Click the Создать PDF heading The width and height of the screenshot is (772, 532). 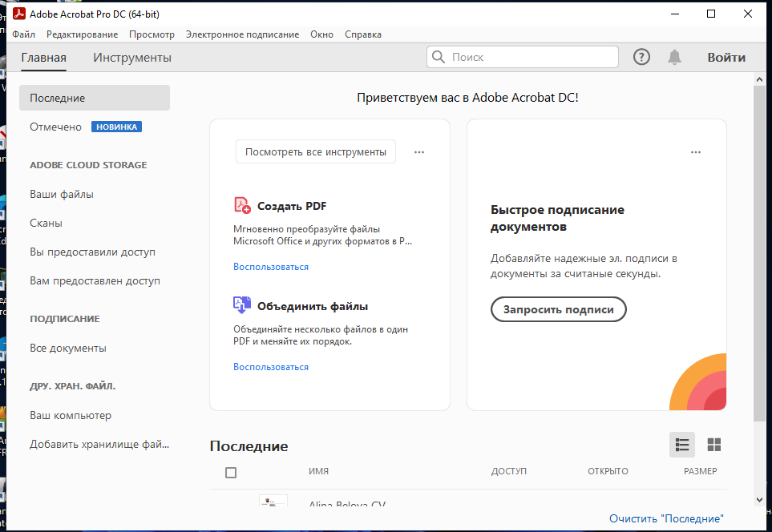[292, 206]
